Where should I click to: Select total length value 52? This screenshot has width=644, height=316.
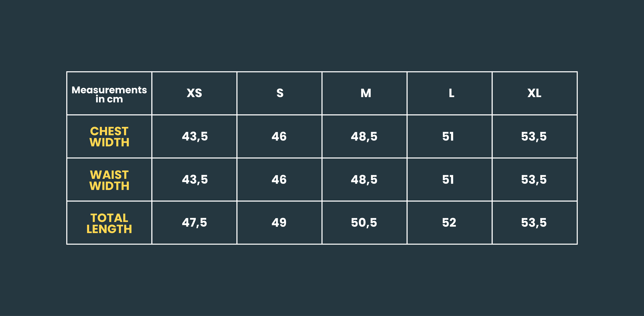pyautogui.click(x=449, y=223)
